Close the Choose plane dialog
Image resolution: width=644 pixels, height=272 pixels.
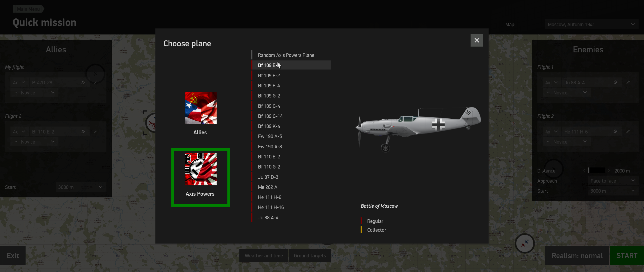pyautogui.click(x=477, y=40)
